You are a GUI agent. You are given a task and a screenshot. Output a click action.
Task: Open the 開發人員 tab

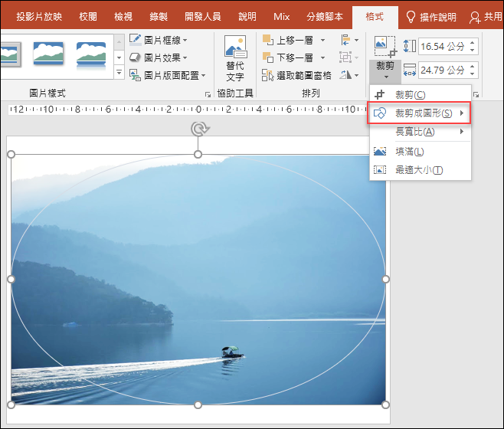202,17
